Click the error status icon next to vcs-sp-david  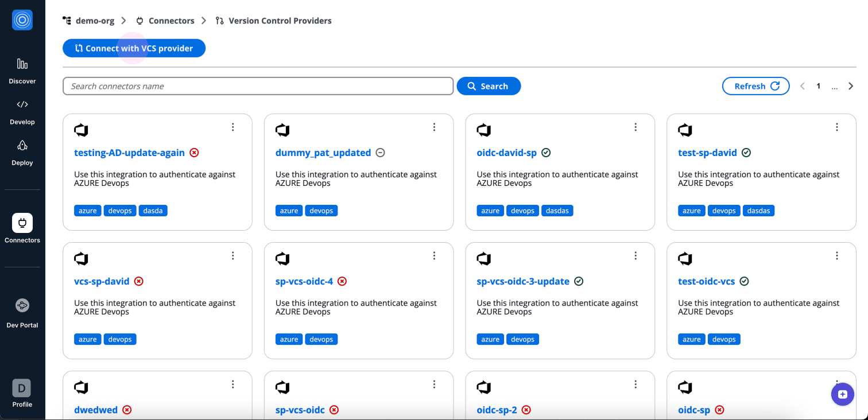point(138,281)
